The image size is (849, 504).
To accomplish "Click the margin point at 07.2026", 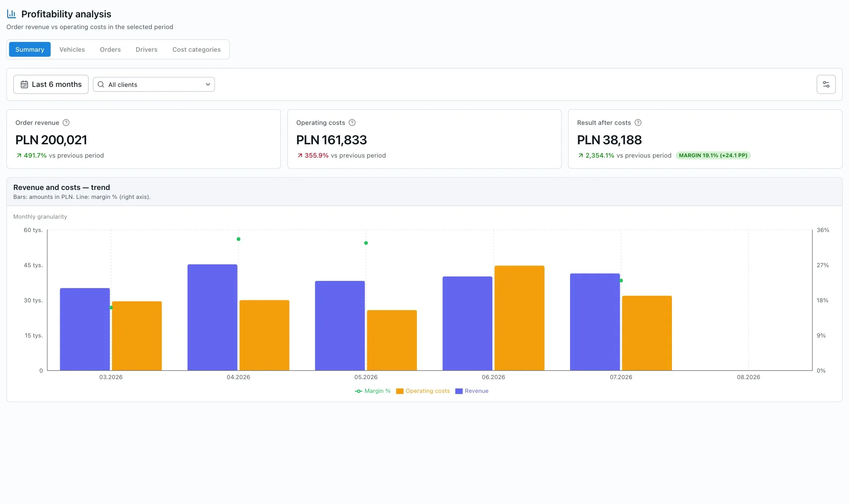I will (621, 280).
